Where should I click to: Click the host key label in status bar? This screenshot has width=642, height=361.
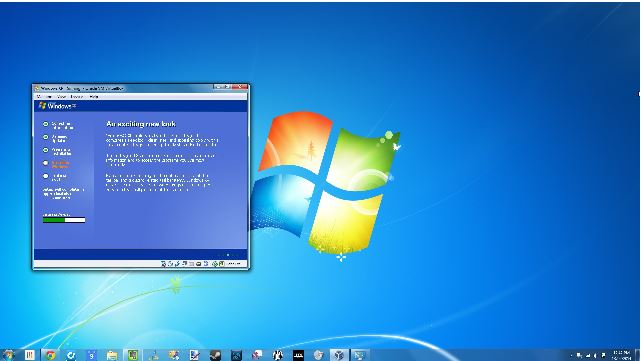click(234, 264)
